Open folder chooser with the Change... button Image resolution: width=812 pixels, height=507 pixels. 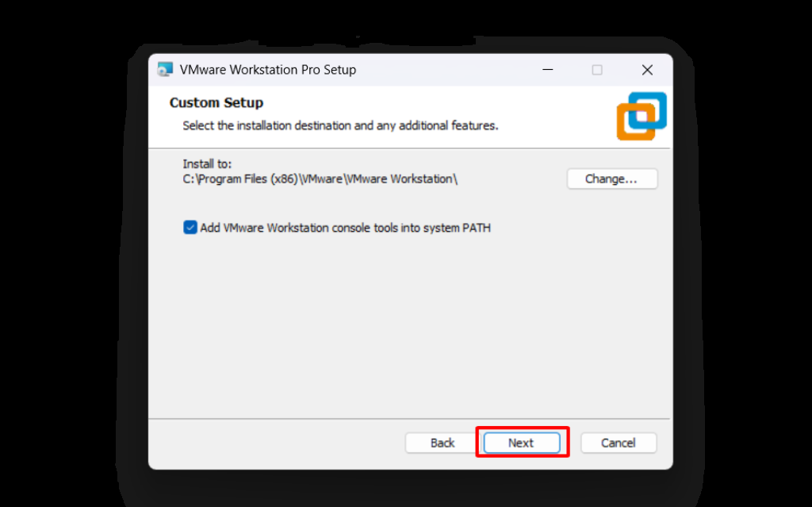(611, 179)
